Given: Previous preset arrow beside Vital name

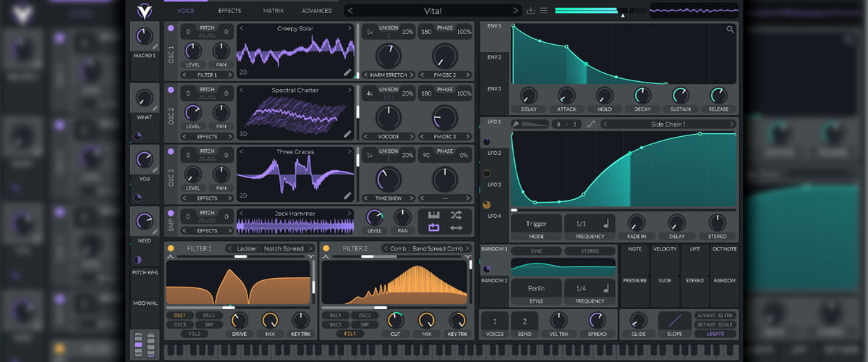Looking at the screenshot, I should (x=350, y=11).
